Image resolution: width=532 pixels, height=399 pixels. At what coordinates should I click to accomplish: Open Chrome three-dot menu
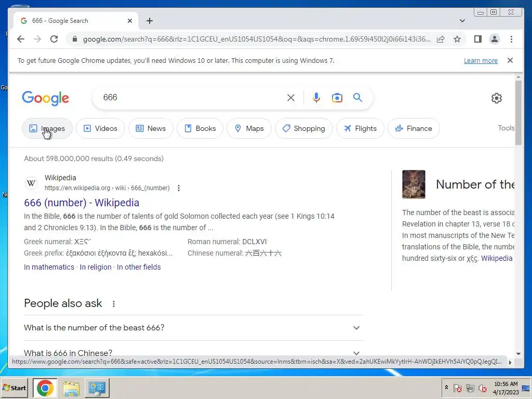point(511,39)
